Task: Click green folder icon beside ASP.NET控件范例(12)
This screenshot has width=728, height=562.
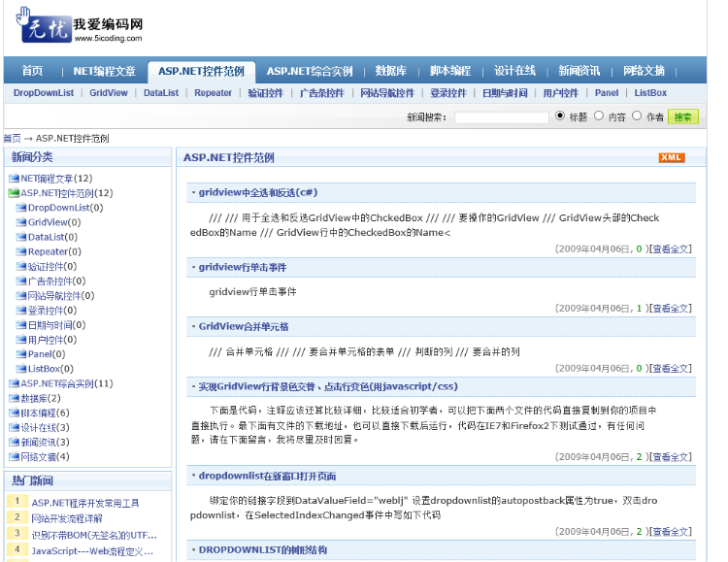Action: click(14, 193)
